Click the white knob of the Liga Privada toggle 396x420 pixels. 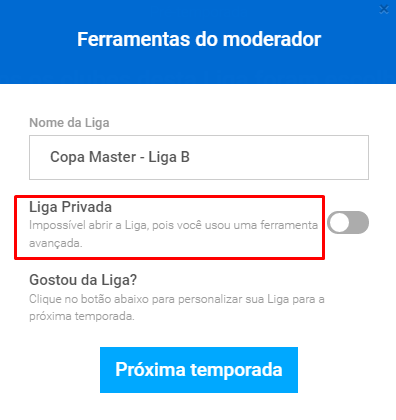[x=339, y=222]
